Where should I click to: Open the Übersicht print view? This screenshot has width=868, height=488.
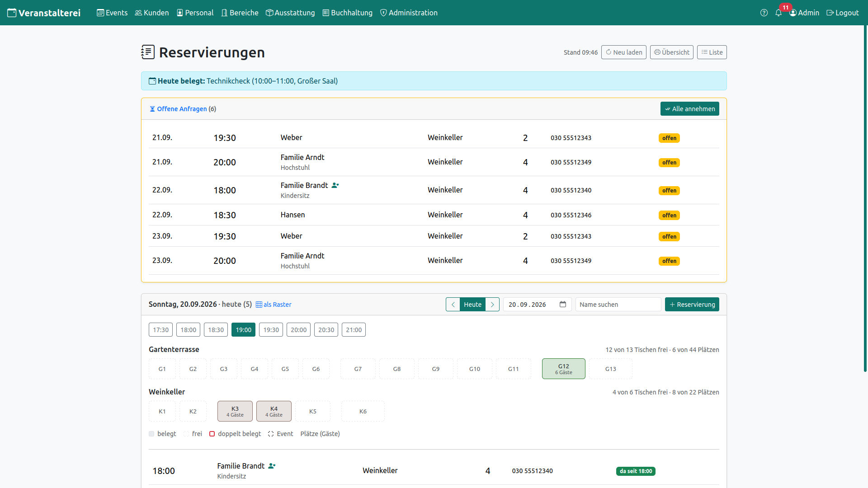click(x=672, y=52)
